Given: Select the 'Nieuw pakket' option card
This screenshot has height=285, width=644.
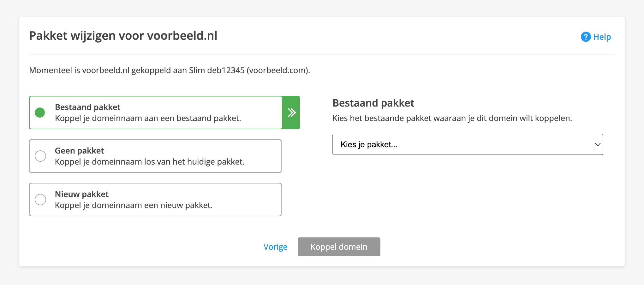Looking at the screenshot, I should click(x=155, y=199).
